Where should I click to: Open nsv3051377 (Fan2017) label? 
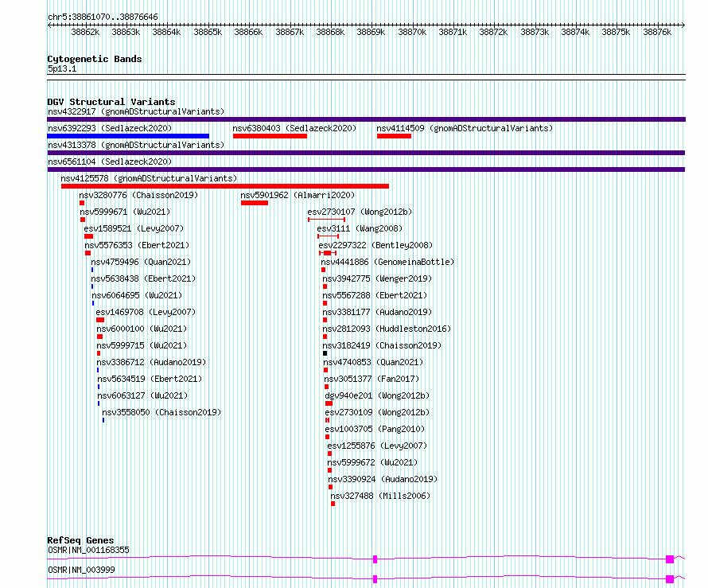coord(372,379)
